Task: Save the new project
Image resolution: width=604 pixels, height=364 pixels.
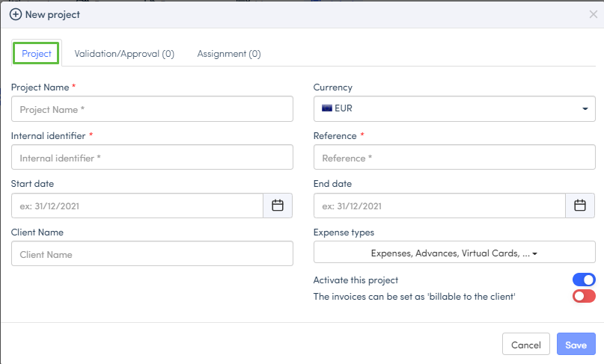Action: 576,345
